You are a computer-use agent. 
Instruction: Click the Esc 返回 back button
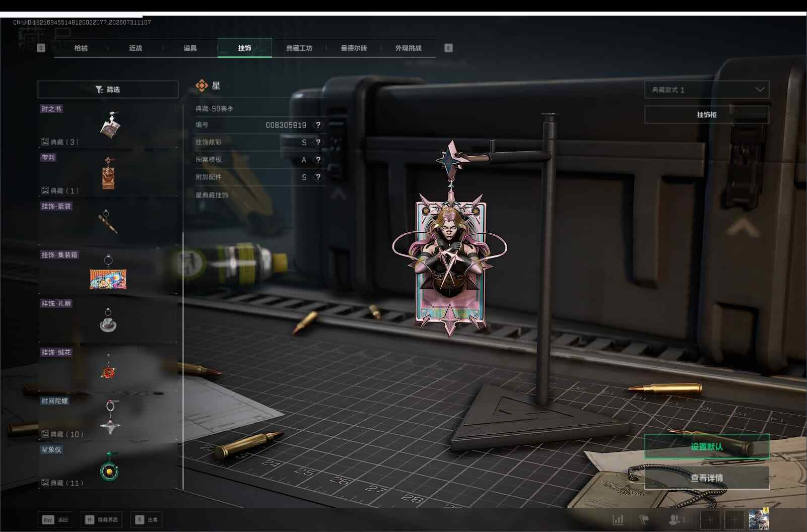[56, 519]
